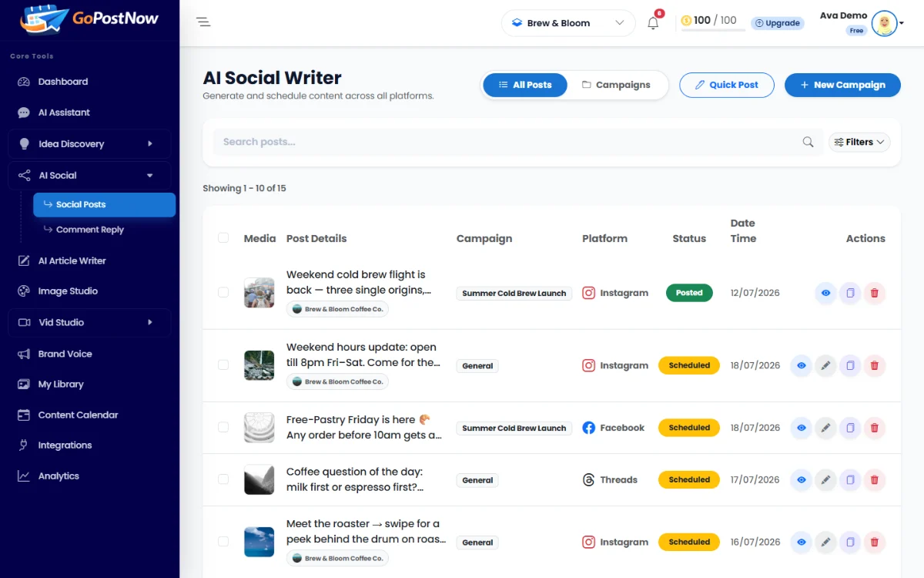Click the New Campaign button
The image size is (924, 578).
pos(842,85)
